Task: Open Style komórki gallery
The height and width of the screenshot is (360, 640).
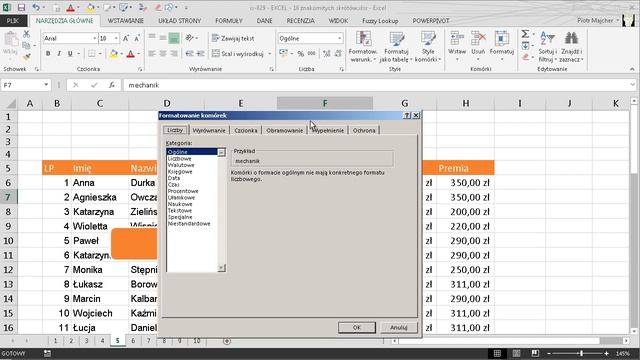Action: 428,47
